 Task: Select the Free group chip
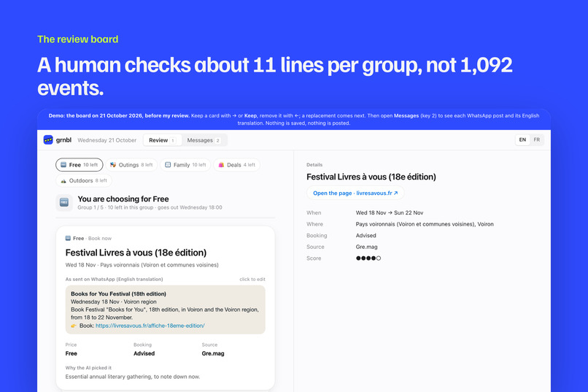[x=79, y=165]
